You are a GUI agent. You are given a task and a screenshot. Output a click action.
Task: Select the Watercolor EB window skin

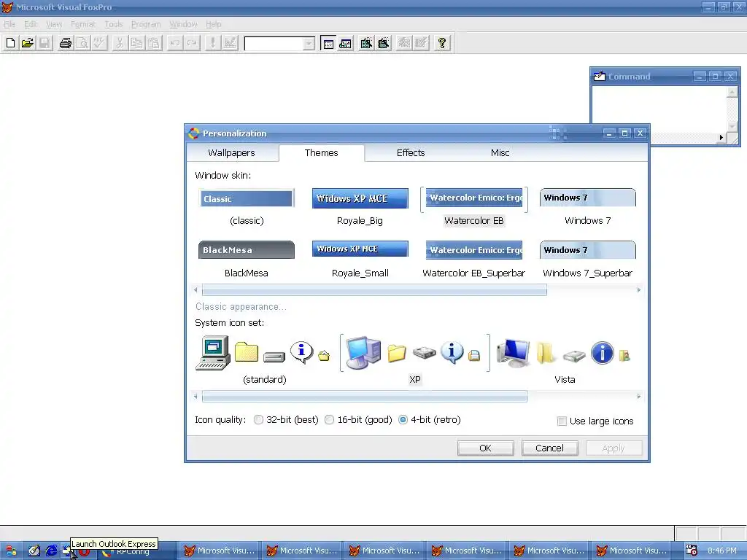click(474, 207)
